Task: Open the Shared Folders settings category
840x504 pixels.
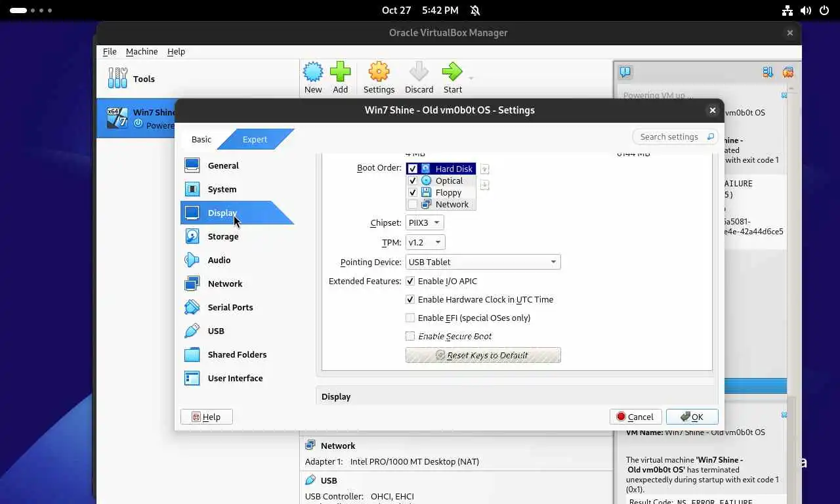Action: [236, 354]
